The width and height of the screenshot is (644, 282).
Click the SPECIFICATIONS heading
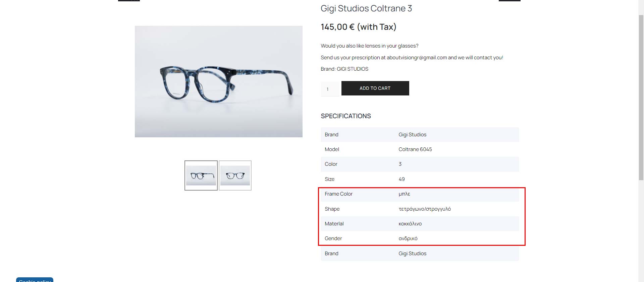[346, 116]
